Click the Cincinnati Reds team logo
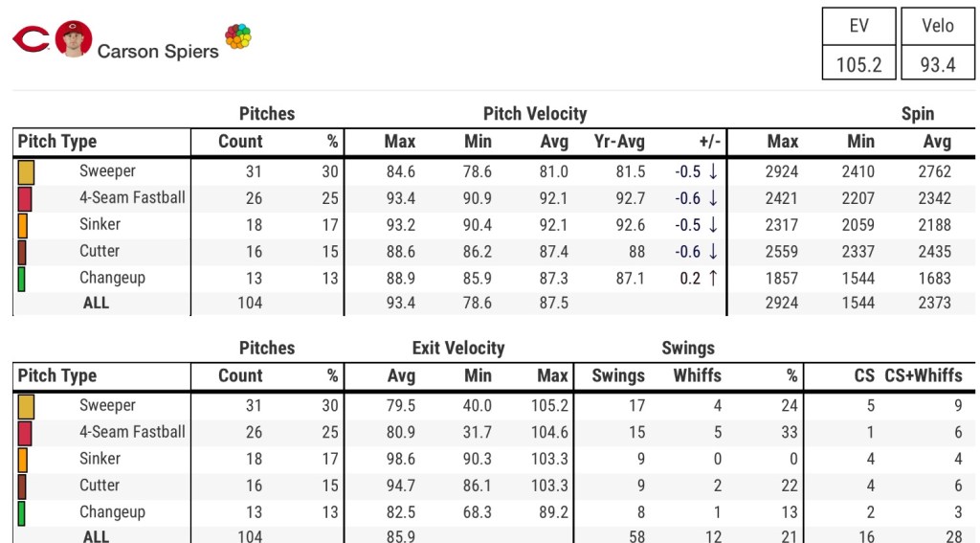Image resolution: width=980 pixels, height=543 pixels. click(31, 40)
